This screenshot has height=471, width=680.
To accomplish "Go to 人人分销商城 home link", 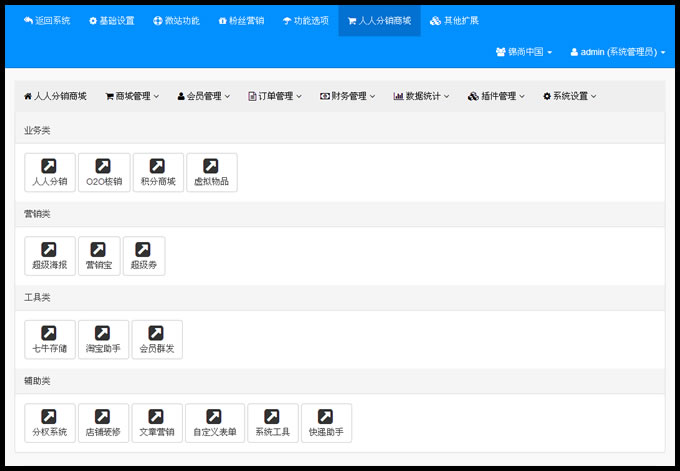I will tap(55, 97).
